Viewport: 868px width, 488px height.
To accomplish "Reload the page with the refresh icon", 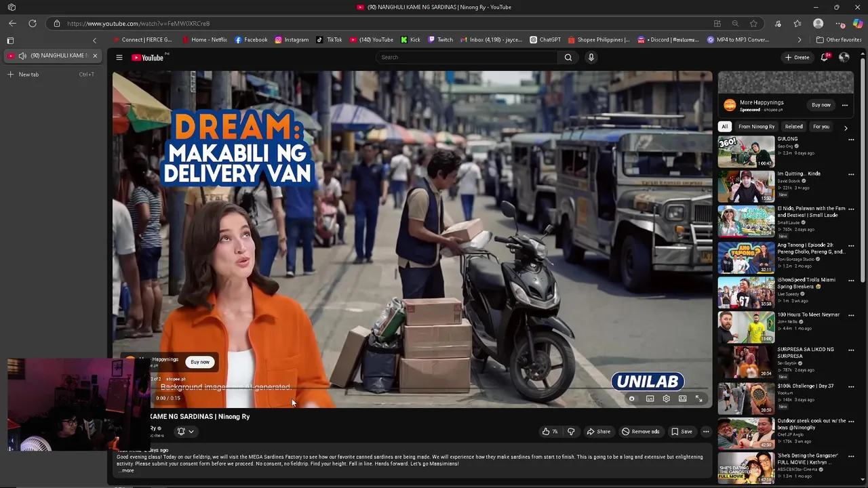I will (x=32, y=24).
